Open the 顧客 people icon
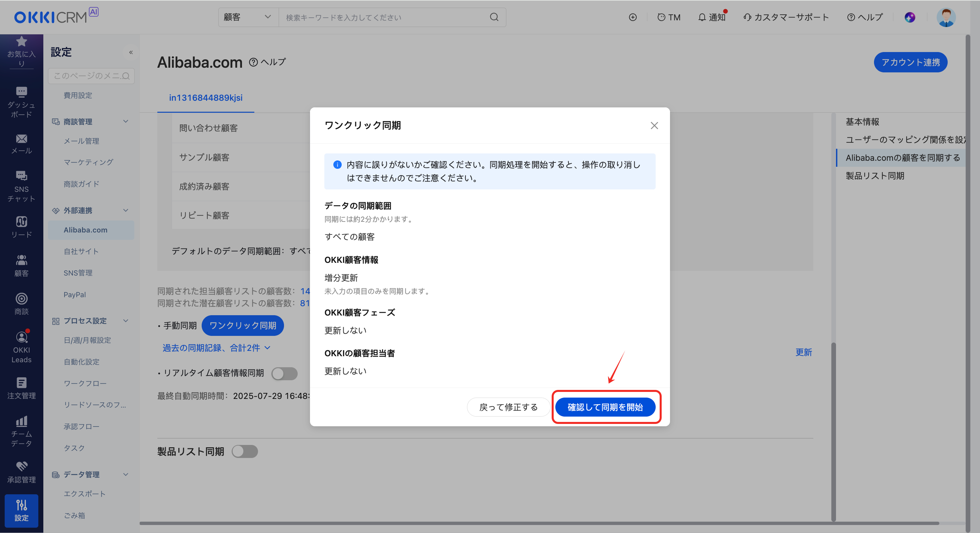The width and height of the screenshot is (980, 533). 21,260
